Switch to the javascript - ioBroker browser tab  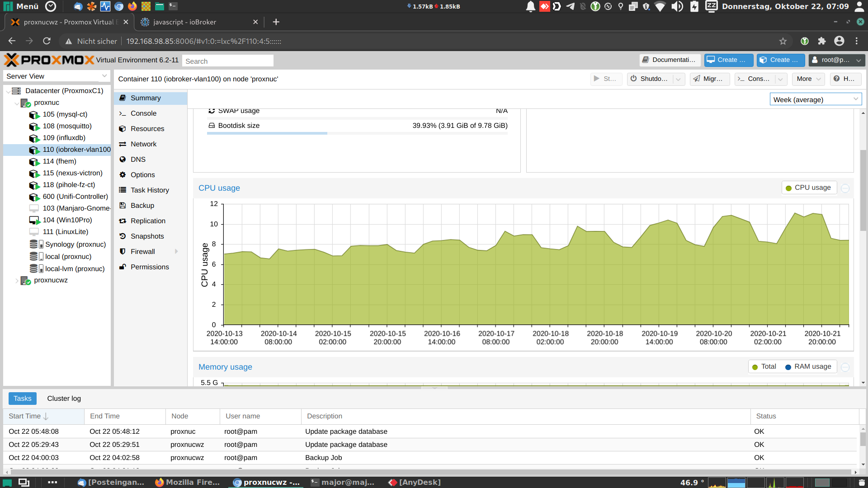[184, 22]
